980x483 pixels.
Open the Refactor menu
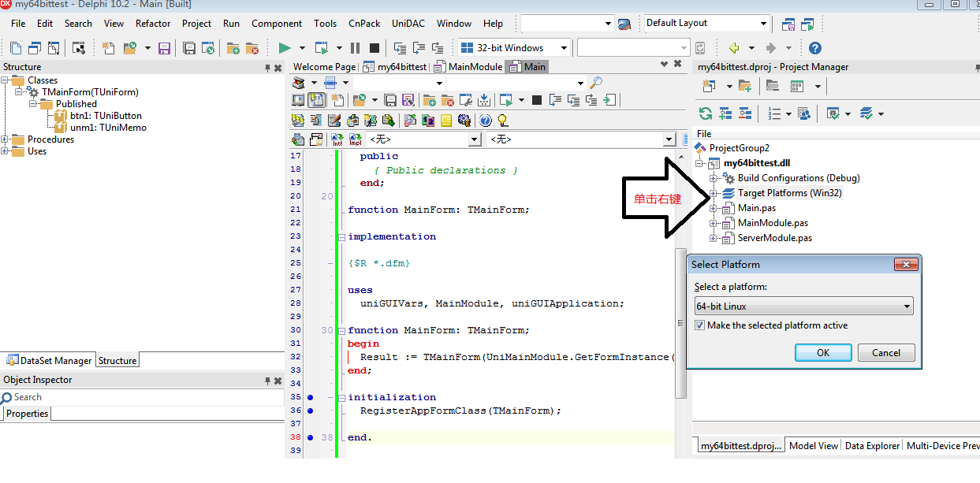point(153,24)
